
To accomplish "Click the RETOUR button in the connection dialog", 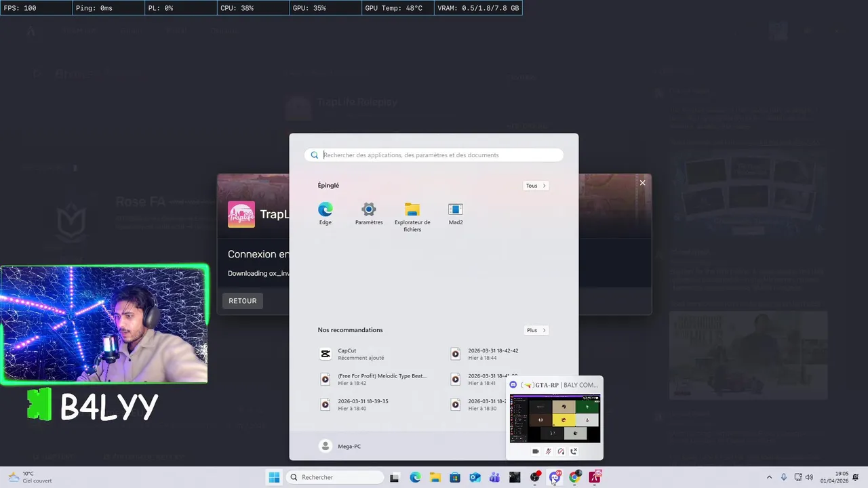I will 243,301.
